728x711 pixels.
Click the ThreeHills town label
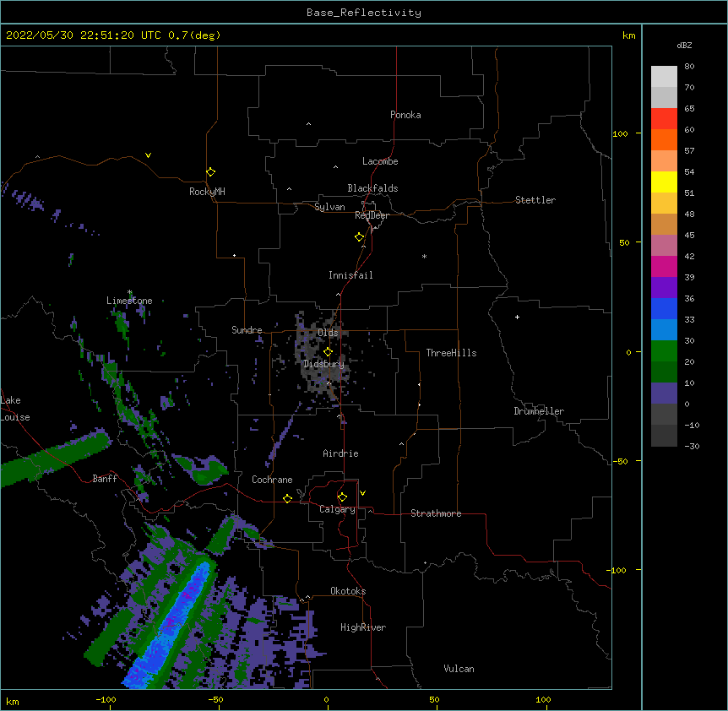(451, 353)
